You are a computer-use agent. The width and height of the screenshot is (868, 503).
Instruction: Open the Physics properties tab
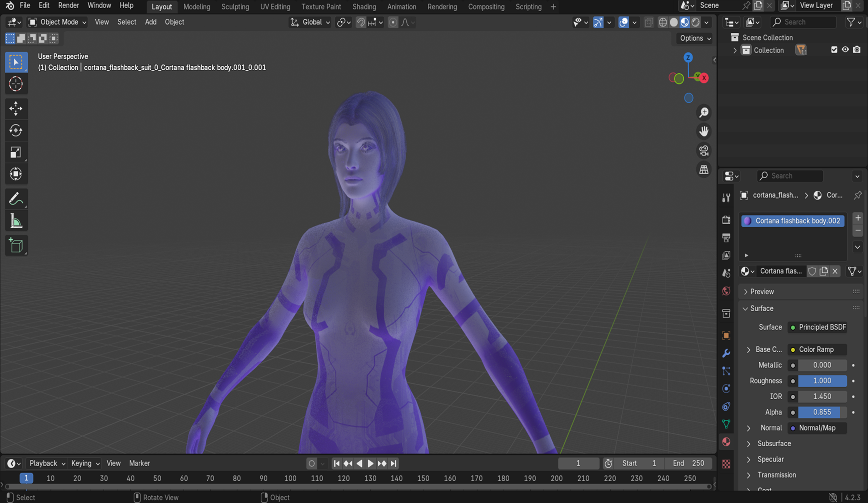tap(726, 388)
